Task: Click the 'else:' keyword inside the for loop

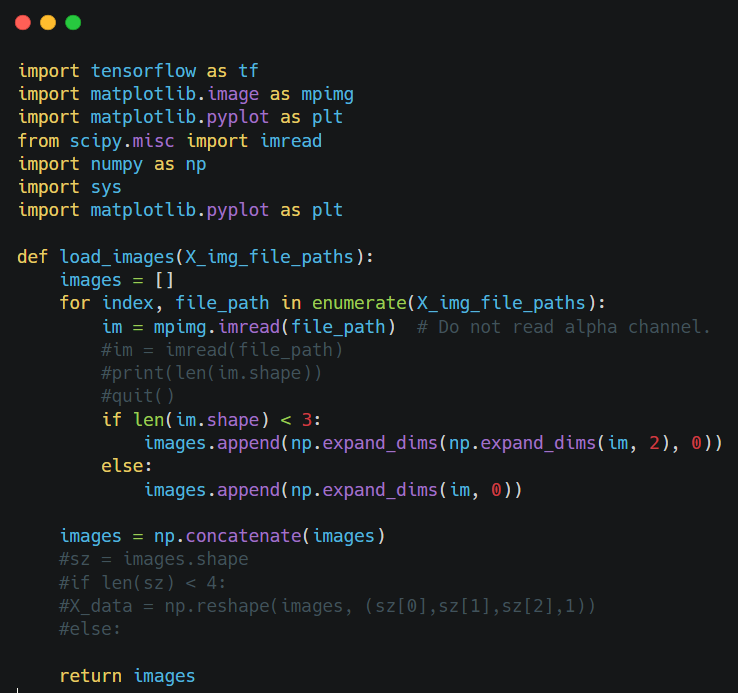Action: [x=127, y=466]
